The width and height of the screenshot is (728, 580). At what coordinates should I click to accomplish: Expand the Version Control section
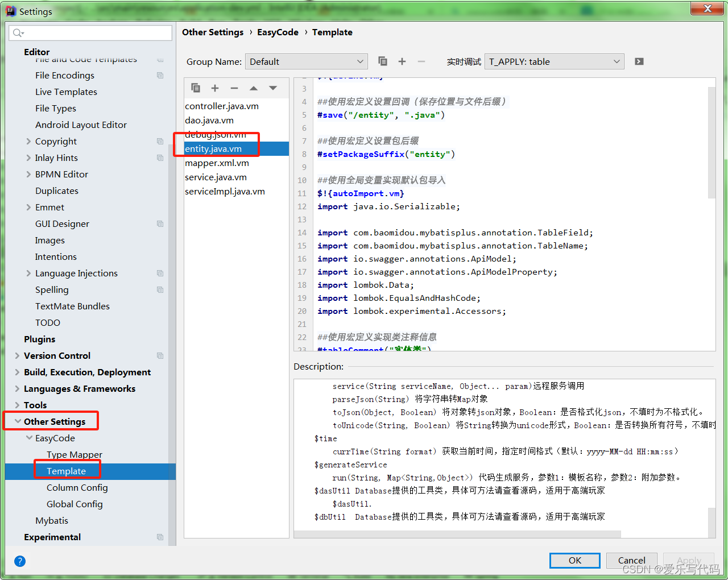pyautogui.click(x=17, y=355)
